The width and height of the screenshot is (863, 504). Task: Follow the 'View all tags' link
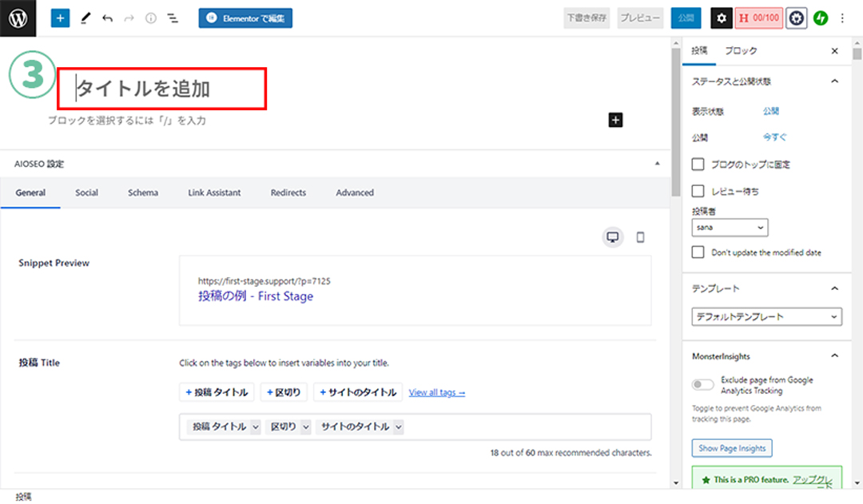point(437,392)
